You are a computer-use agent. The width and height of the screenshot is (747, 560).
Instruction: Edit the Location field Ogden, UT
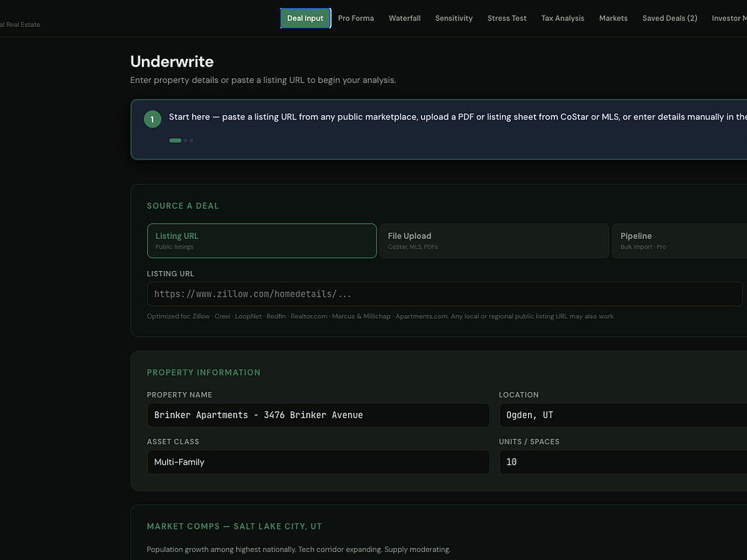623,415
